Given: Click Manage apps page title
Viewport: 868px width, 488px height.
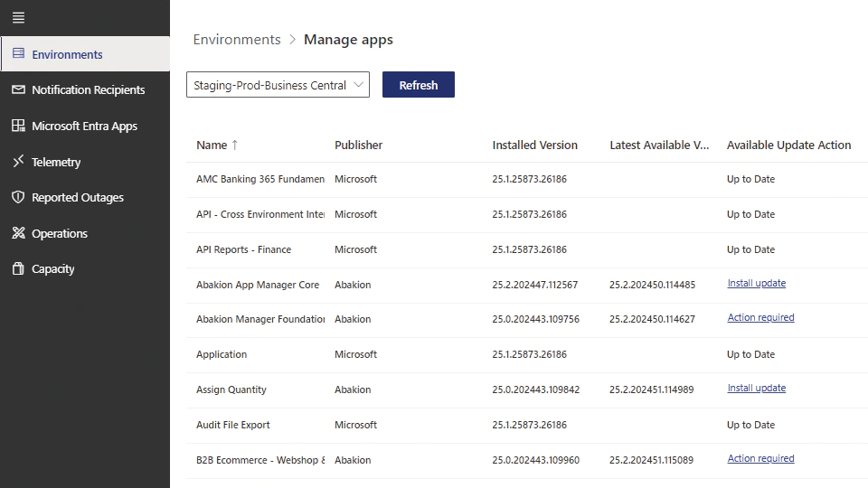Looking at the screenshot, I should tap(348, 40).
